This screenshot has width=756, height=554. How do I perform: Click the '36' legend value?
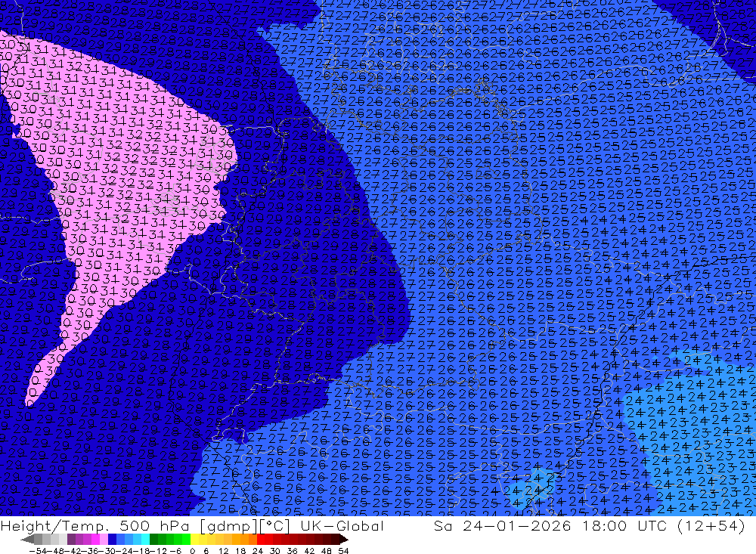(292, 551)
